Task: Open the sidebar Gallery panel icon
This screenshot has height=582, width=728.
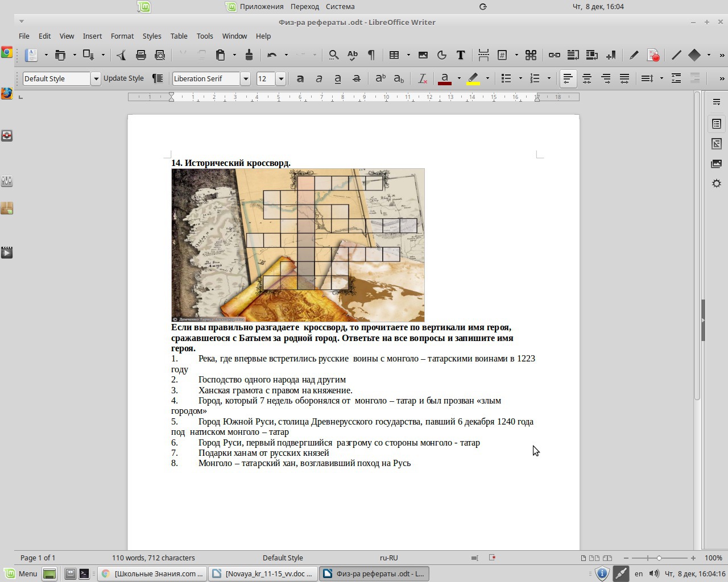Action: click(x=717, y=164)
